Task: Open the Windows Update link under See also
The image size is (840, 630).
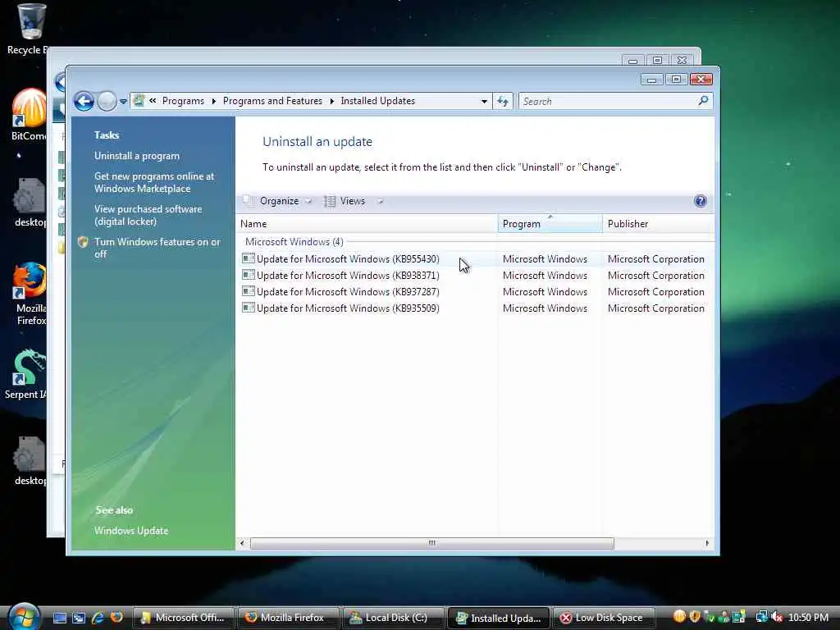Action: [131, 531]
